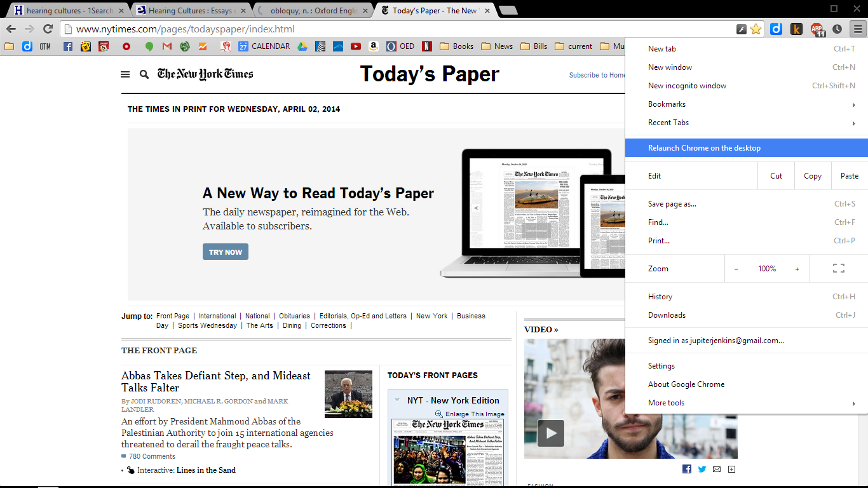This screenshot has height=488, width=868.
Task: Click The New York Times logo
Action: (205, 74)
